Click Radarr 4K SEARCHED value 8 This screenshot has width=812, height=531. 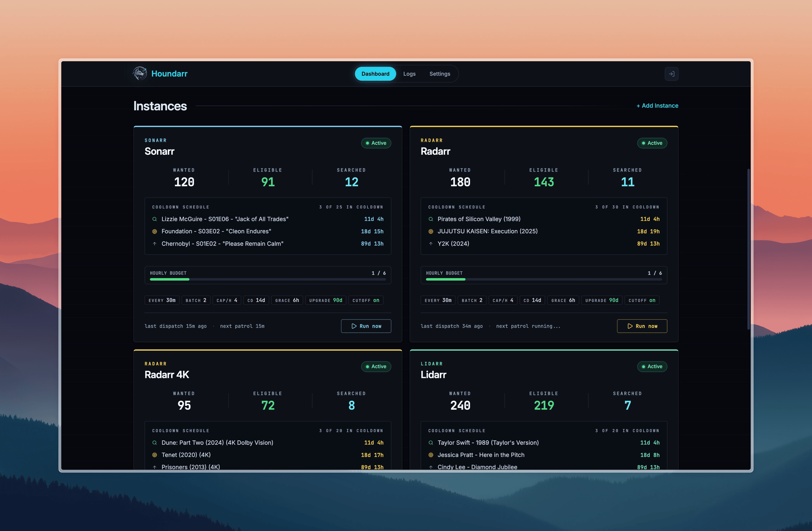click(351, 406)
